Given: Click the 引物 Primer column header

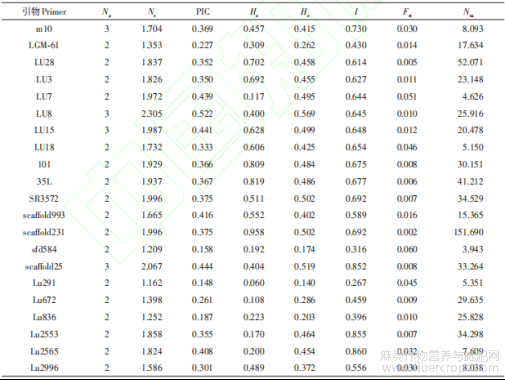Looking at the screenshot, I should click(x=44, y=12).
